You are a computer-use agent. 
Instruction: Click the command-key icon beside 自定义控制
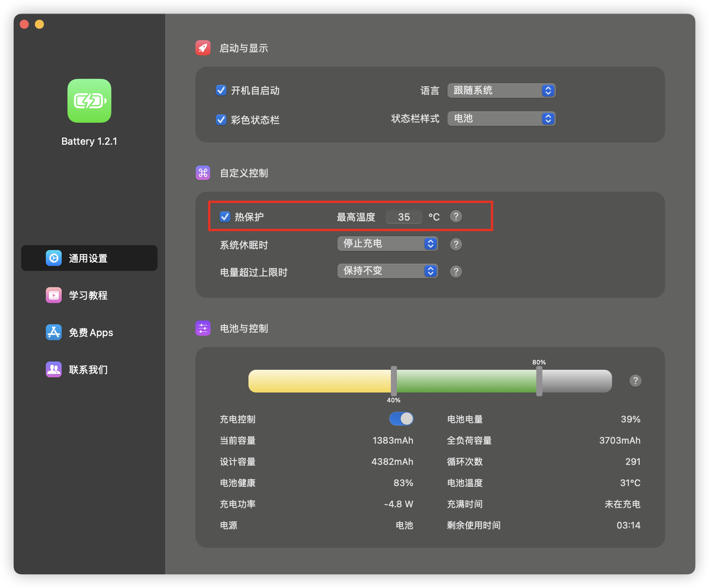click(x=203, y=173)
